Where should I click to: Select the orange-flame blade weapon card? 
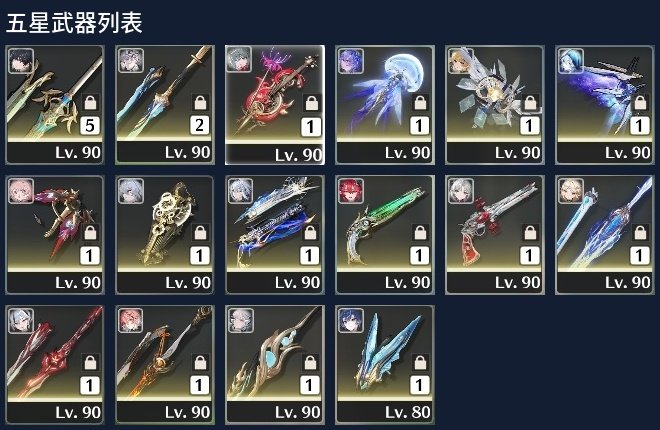coord(165,365)
